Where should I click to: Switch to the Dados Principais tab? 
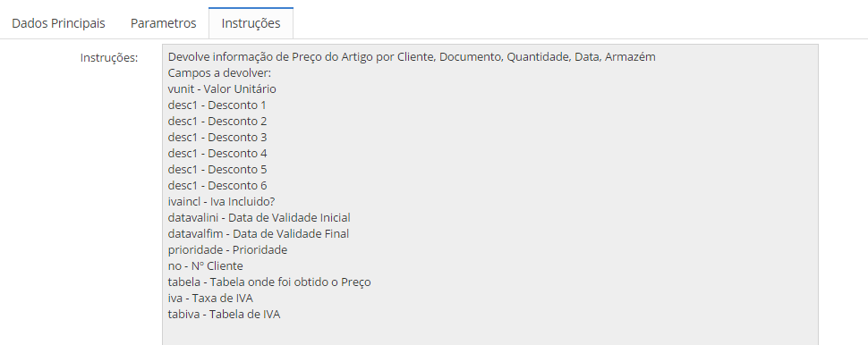point(58,23)
